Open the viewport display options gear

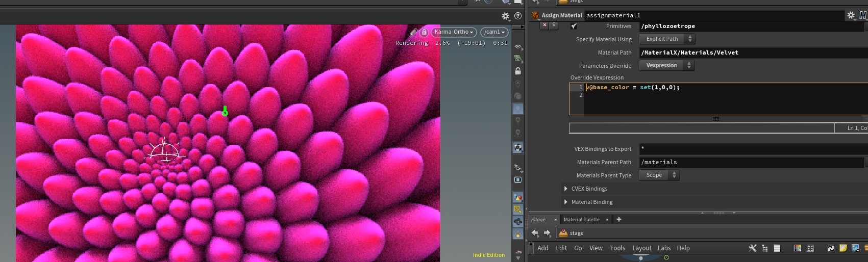(505, 16)
